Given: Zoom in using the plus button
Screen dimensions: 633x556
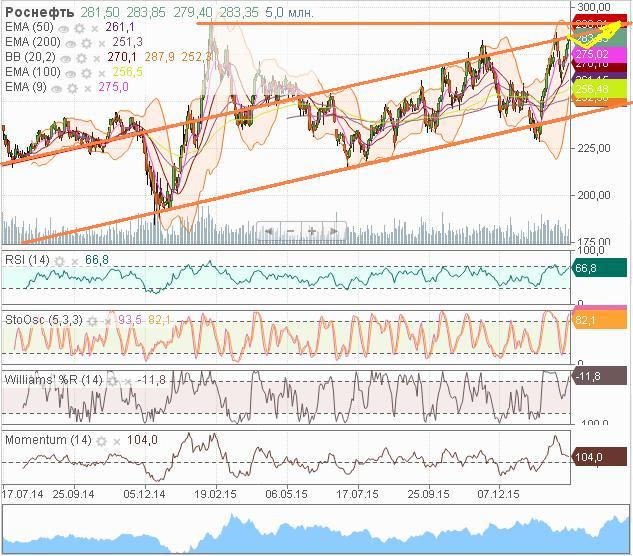Looking at the screenshot, I should [x=312, y=231].
